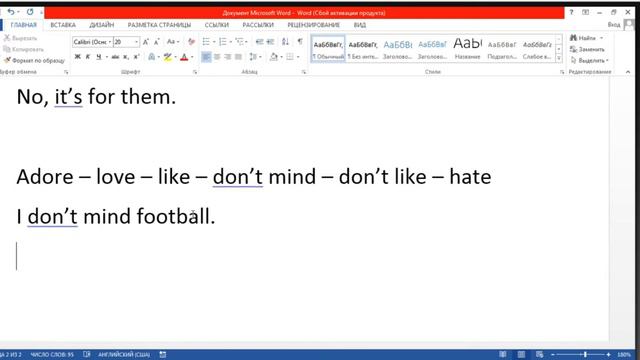Toggle show paragraph marks (¶)
This screenshot has width=640, height=360.
[x=300, y=42]
